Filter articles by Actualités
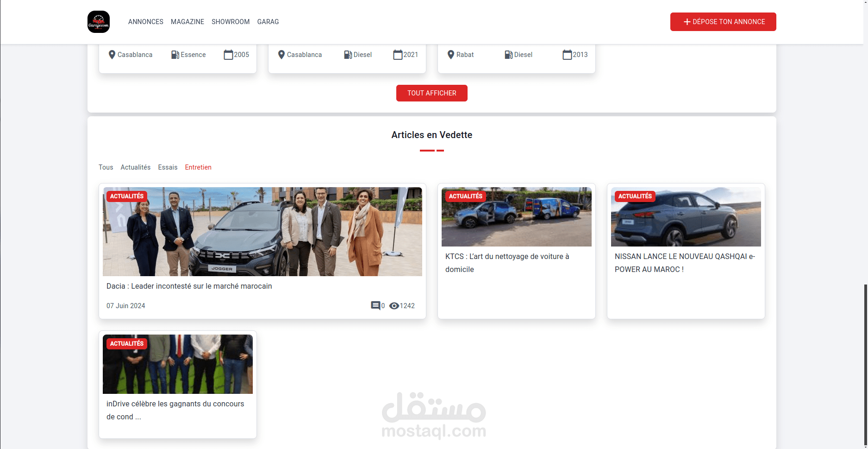 click(136, 167)
